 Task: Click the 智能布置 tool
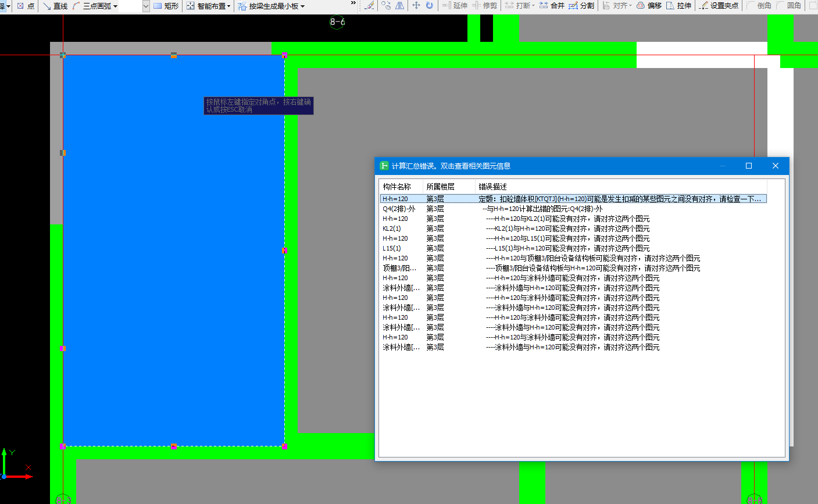click(x=206, y=6)
